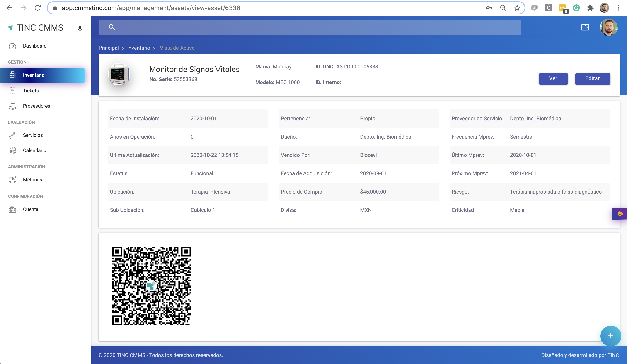Select Inventario in the sidebar

(x=42, y=75)
